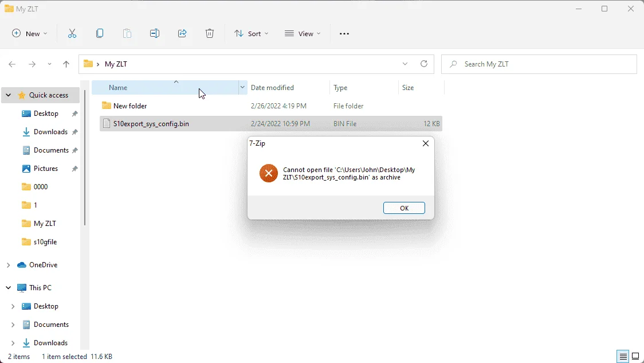Click the Rename icon in toolbar
The image size is (644, 363).
[x=155, y=34]
